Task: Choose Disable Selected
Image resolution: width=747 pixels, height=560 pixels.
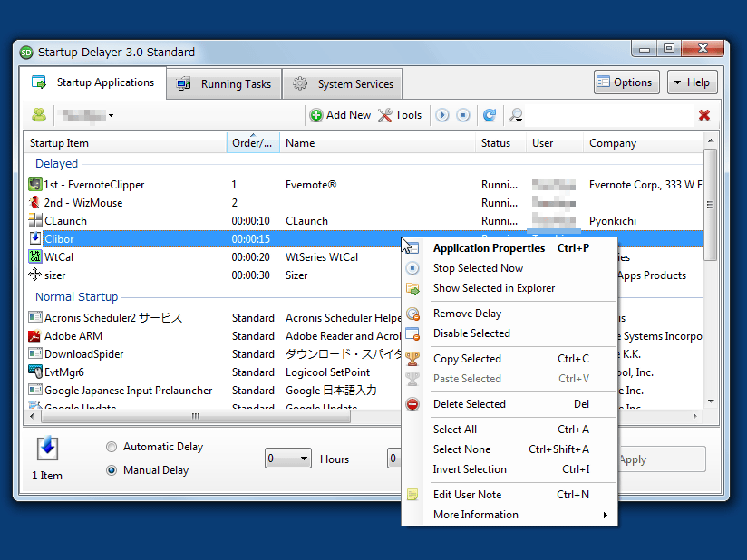Action: pos(510,333)
